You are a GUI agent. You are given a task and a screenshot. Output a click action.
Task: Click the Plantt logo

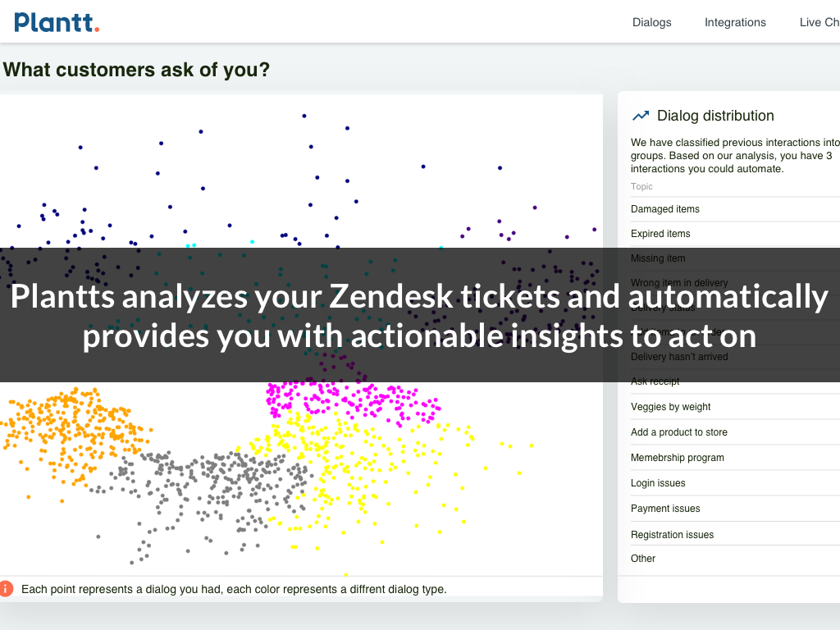(x=57, y=22)
